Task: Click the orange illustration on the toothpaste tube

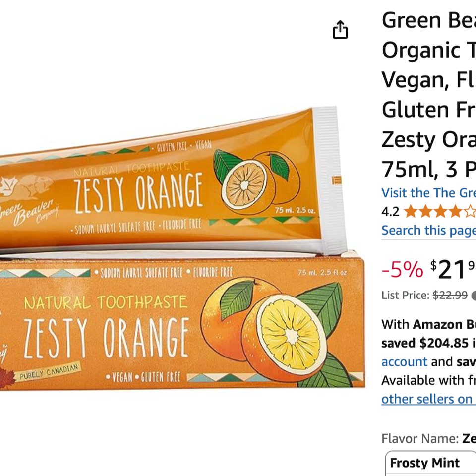Action: click(x=256, y=180)
